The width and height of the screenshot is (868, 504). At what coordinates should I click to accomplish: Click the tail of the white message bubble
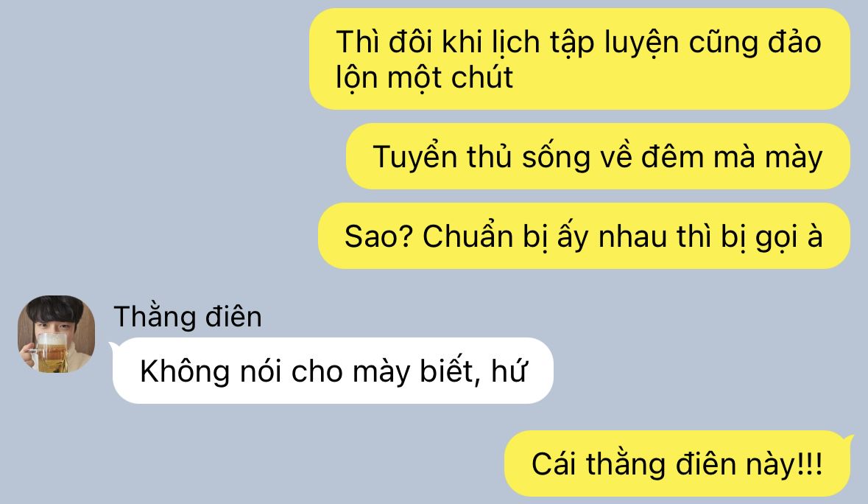pos(113,347)
